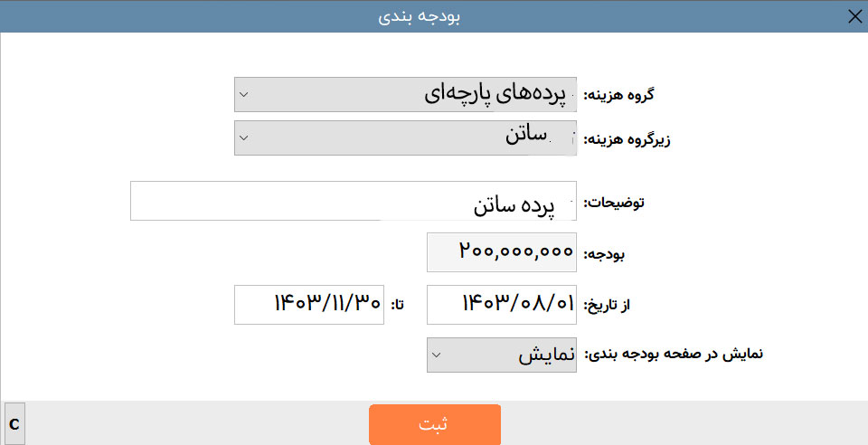Select the پرده‌های پارچه‌ای combo box value
Image resolution: width=868 pixels, height=445 pixels.
click(405, 95)
